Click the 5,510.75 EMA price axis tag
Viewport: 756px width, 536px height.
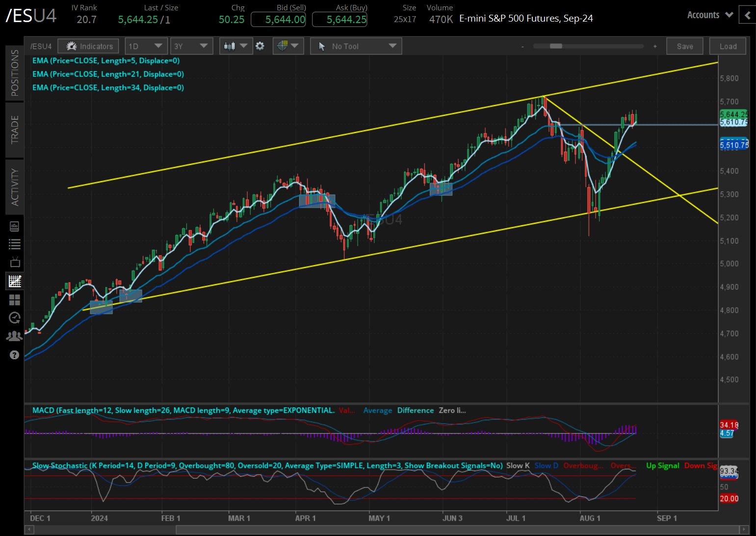(x=734, y=145)
